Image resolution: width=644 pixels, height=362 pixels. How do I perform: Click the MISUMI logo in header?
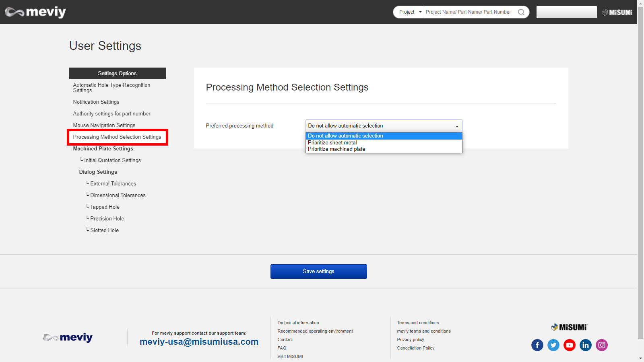[x=617, y=12]
